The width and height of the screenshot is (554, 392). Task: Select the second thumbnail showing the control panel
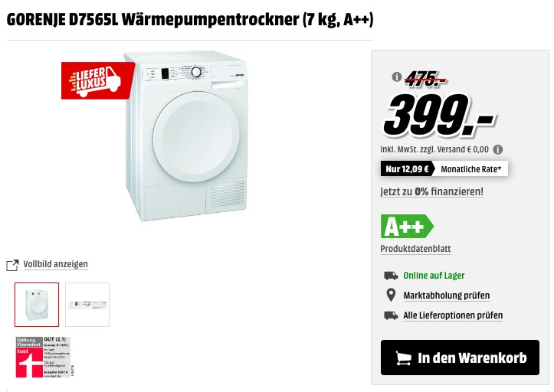point(87,305)
